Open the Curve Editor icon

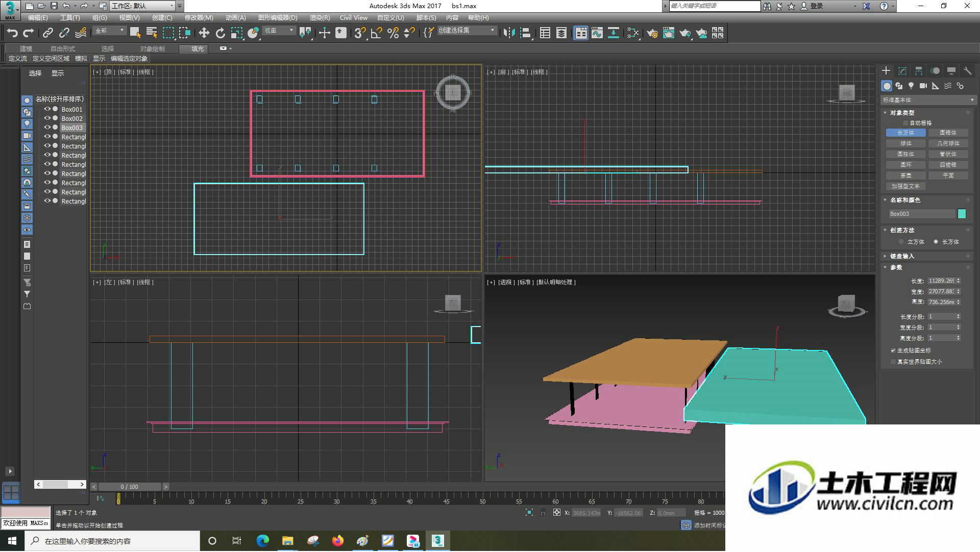click(x=597, y=33)
